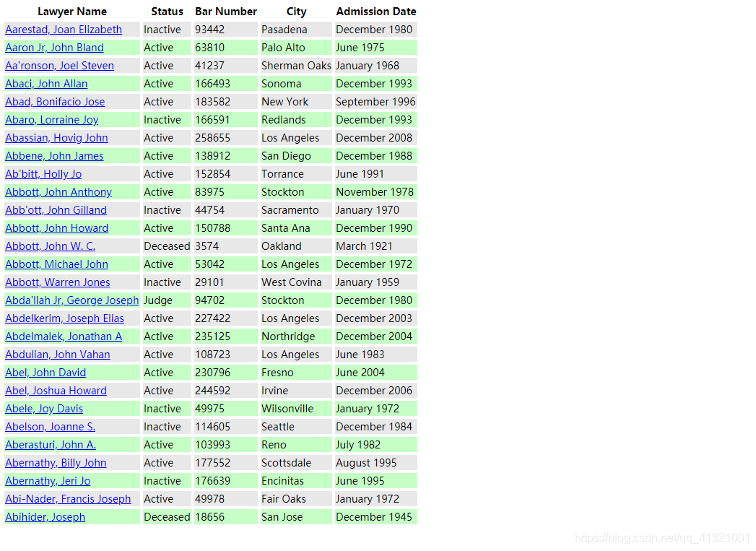Select bar number 166493 cell
Screen dimensions: 756x551
225,84
